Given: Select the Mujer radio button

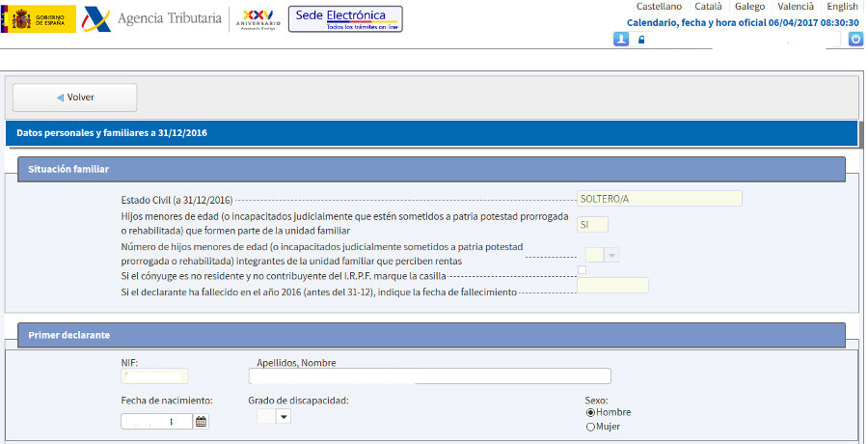Looking at the screenshot, I should pyautogui.click(x=590, y=427).
